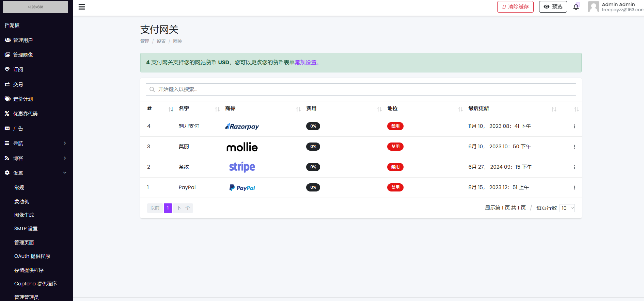Expand the 导航 submenu chevron
This screenshot has height=301, width=644.
(65, 143)
